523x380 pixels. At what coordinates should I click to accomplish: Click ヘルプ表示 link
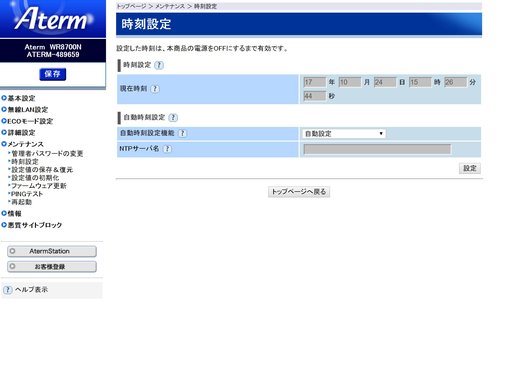tap(31, 290)
